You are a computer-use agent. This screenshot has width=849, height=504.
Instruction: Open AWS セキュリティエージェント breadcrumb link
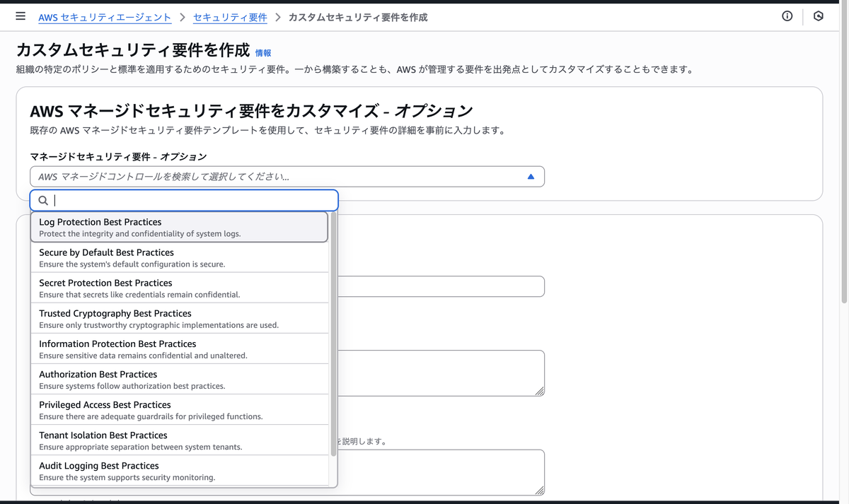pos(105,17)
